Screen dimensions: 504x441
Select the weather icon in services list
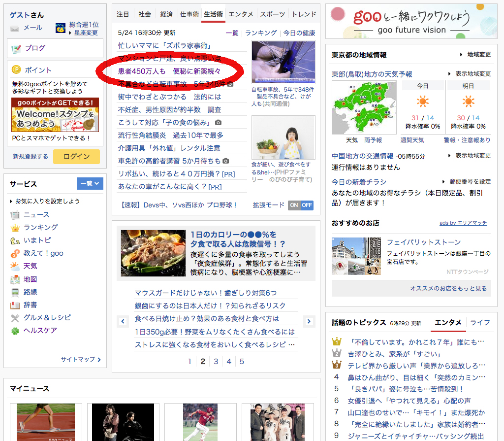15,266
